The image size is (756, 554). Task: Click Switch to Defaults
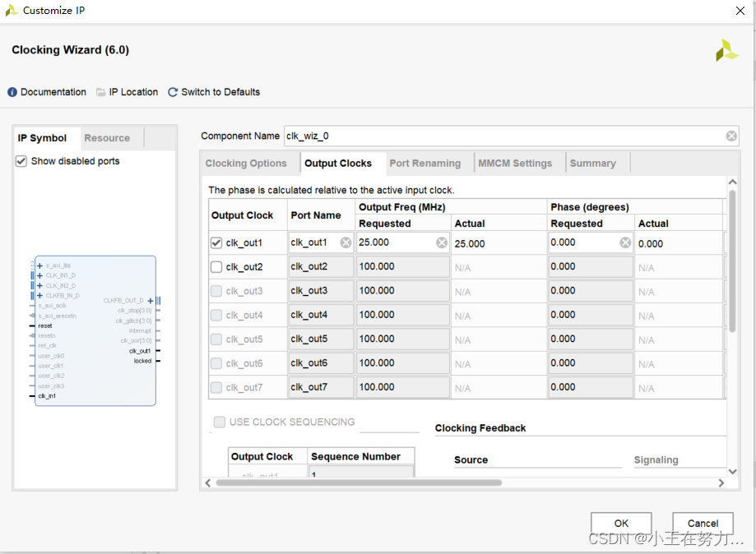pyautogui.click(x=220, y=92)
